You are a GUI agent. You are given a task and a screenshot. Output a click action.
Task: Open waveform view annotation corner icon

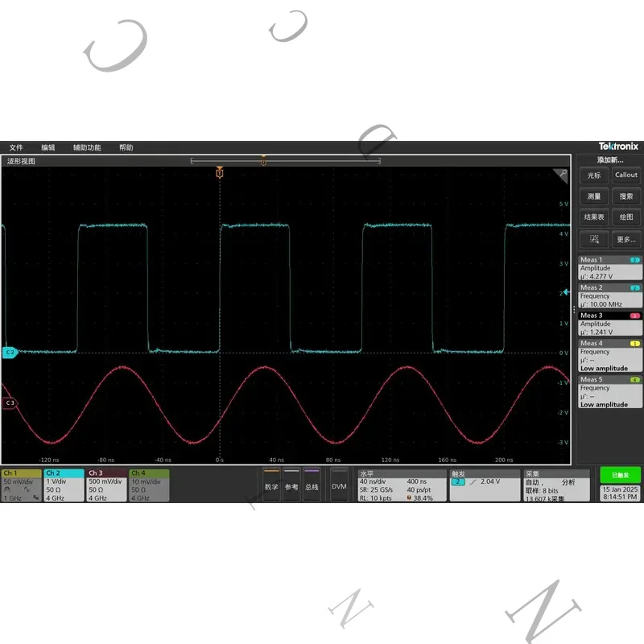(561, 175)
